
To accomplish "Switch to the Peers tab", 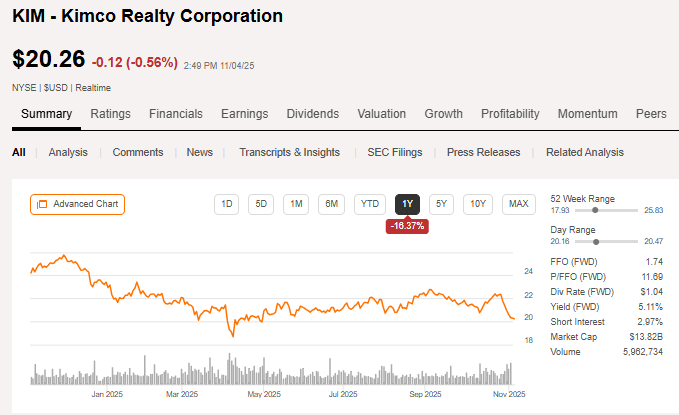I will [651, 114].
